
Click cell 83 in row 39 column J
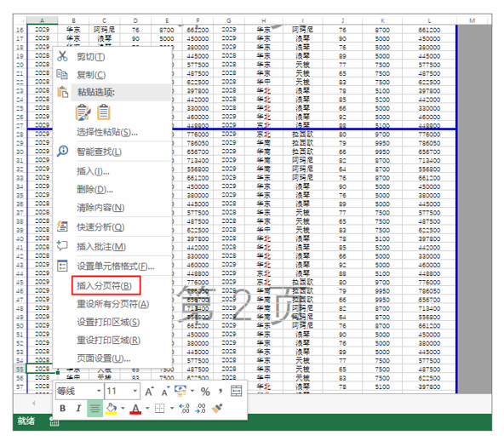coord(342,230)
